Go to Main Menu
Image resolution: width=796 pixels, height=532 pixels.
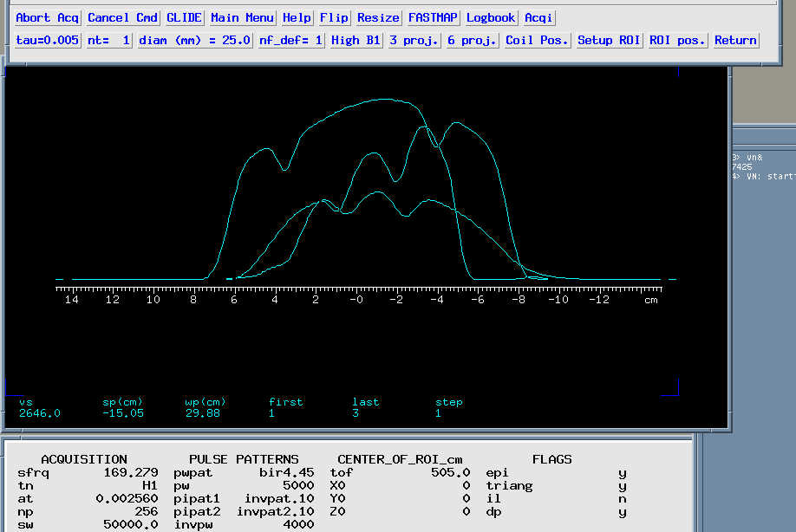pos(242,17)
